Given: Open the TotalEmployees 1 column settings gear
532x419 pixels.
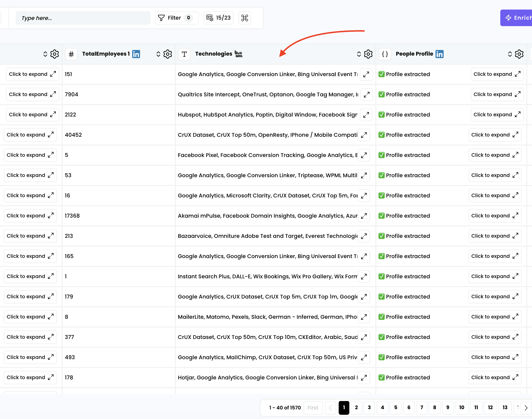Looking at the screenshot, I should pyautogui.click(x=168, y=54).
